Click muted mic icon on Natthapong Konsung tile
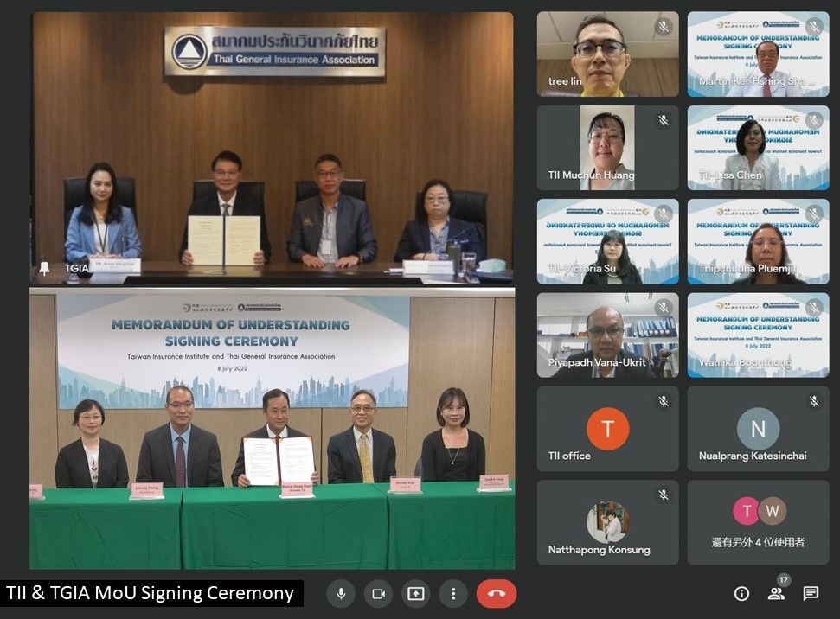This screenshot has height=619, width=840. (664, 495)
